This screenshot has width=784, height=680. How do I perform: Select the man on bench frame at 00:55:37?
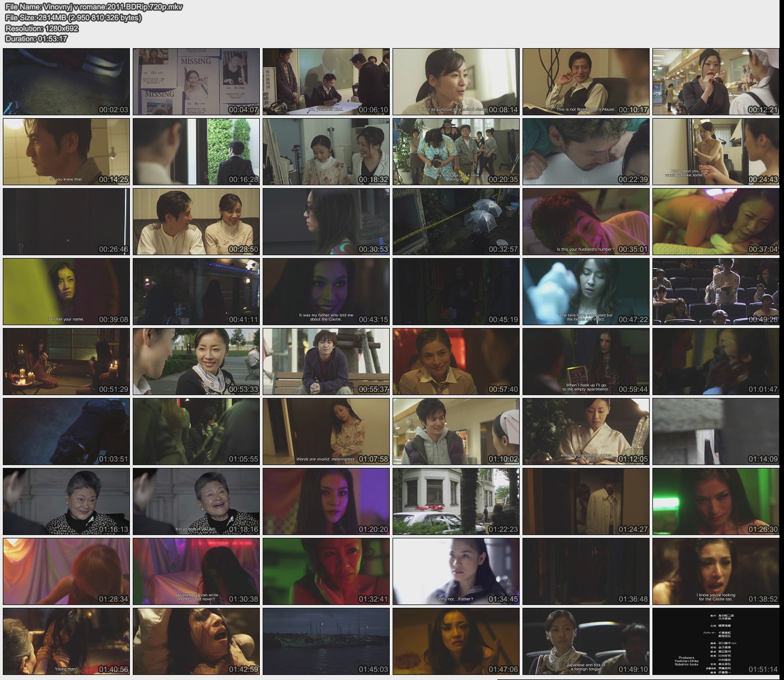[x=326, y=362]
